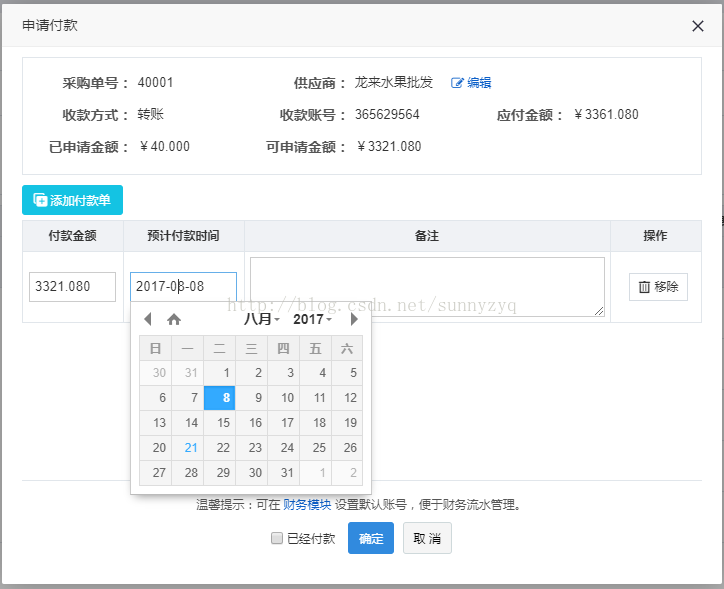Select the greyed July 31 cell
The image size is (724, 589).
(x=187, y=373)
